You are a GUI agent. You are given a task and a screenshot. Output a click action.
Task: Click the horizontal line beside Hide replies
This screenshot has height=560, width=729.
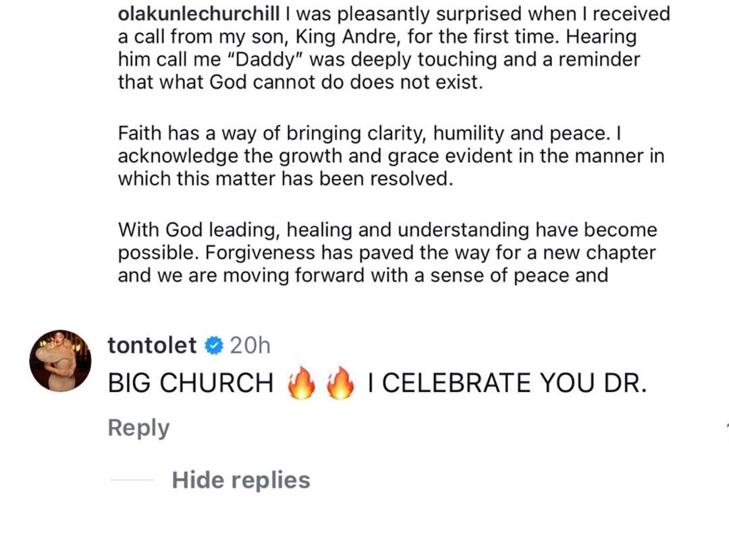pos(132,480)
